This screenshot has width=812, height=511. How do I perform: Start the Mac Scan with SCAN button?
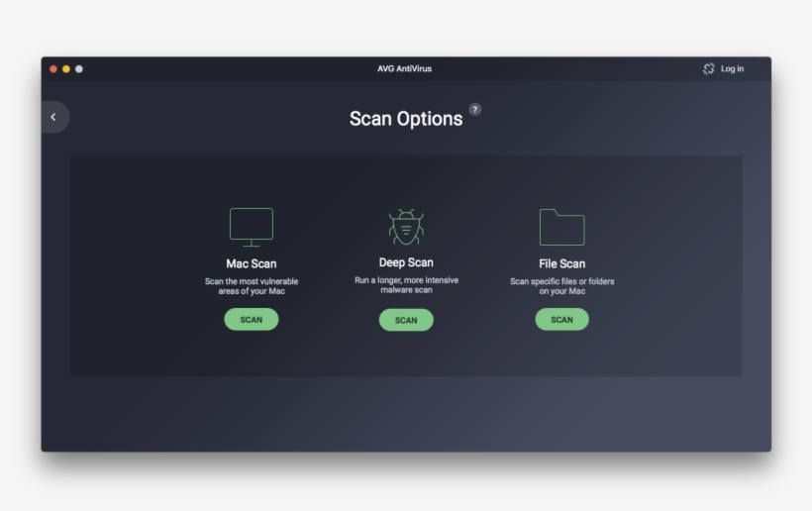[x=252, y=320]
